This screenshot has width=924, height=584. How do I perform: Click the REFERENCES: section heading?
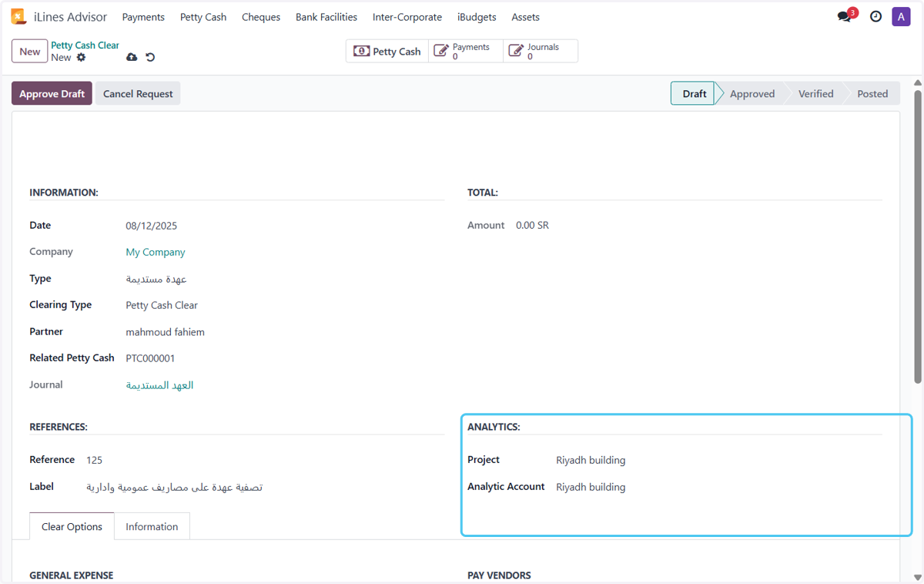point(59,427)
